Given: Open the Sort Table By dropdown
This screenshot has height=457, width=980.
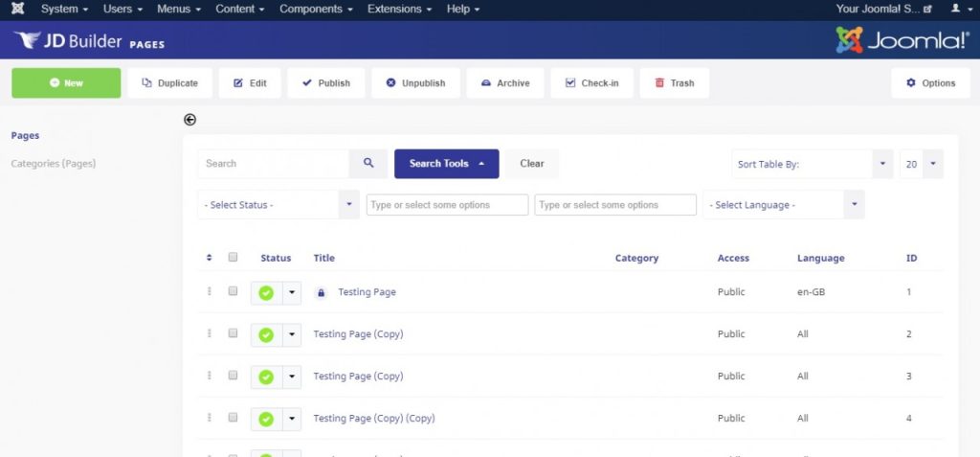Looking at the screenshot, I should coord(813,164).
